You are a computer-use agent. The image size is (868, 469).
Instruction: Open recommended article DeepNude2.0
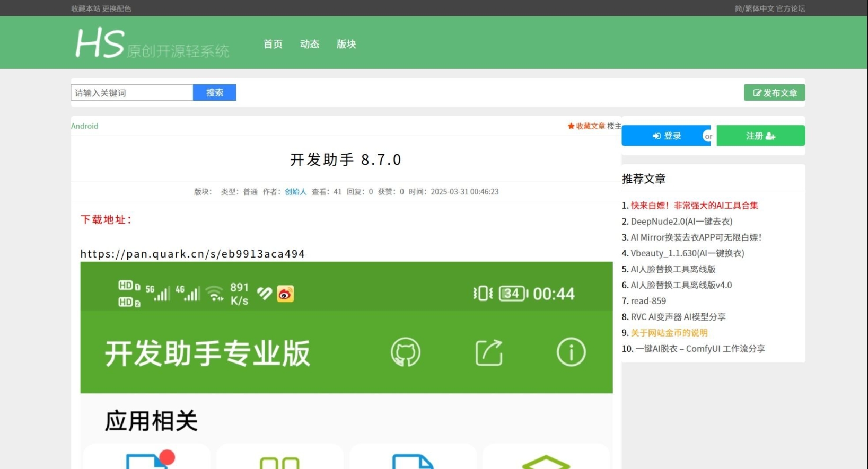pyautogui.click(x=681, y=222)
